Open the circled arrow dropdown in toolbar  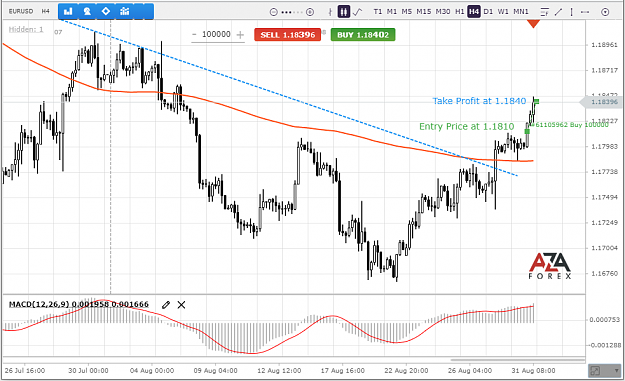[605, 12]
